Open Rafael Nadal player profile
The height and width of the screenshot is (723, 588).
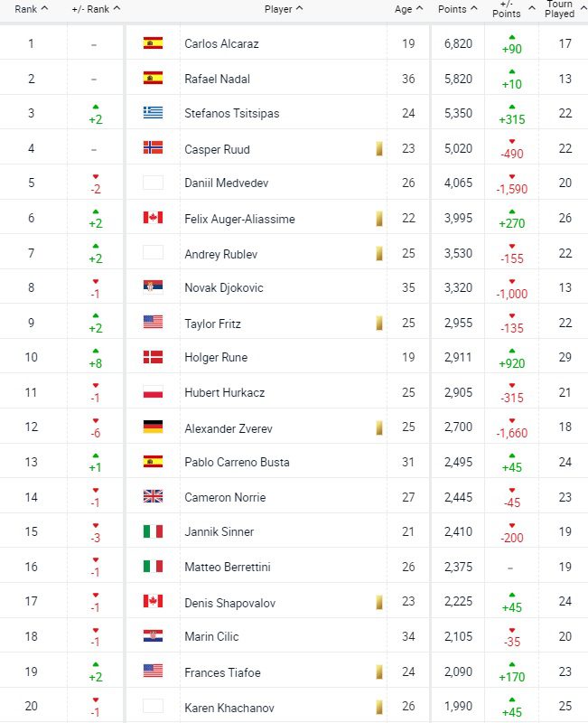[217, 79]
